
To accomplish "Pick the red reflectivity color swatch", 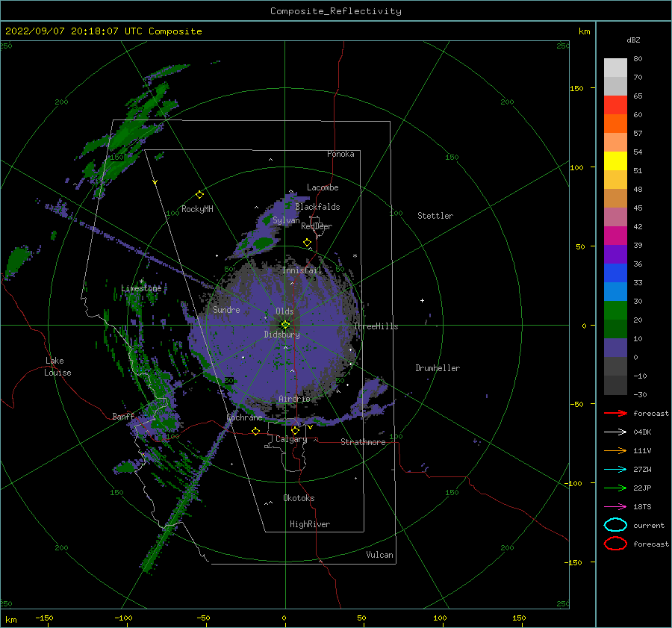I will point(615,105).
